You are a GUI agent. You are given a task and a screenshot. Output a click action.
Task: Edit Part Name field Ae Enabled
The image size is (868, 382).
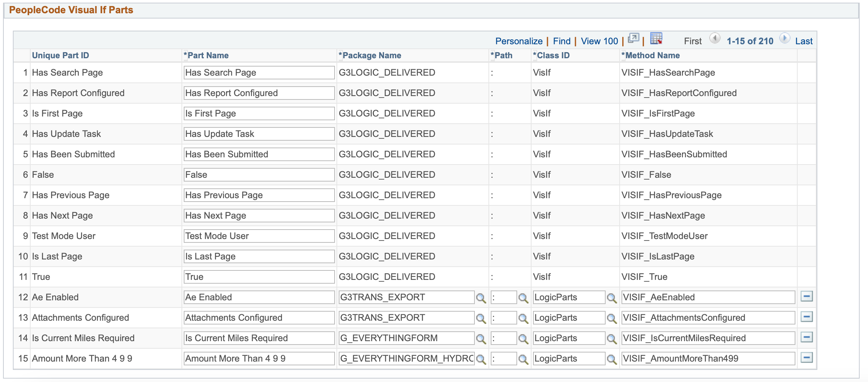coord(259,297)
